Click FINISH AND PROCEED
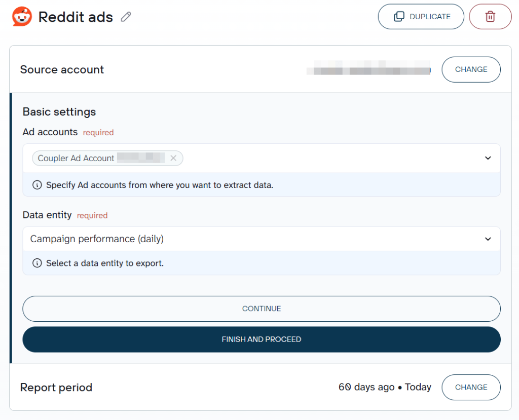This screenshot has width=519, height=420. (261, 339)
